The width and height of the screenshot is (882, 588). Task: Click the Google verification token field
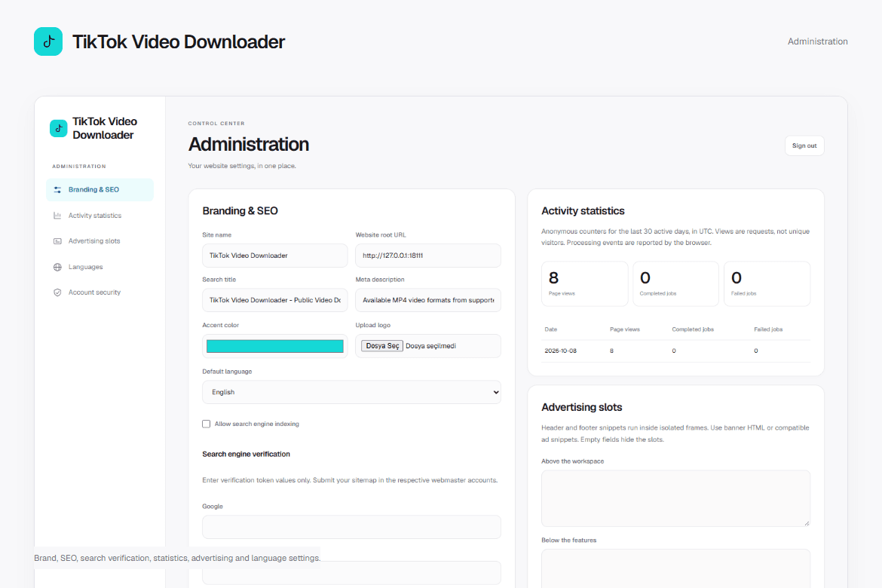(x=351, y=527)
